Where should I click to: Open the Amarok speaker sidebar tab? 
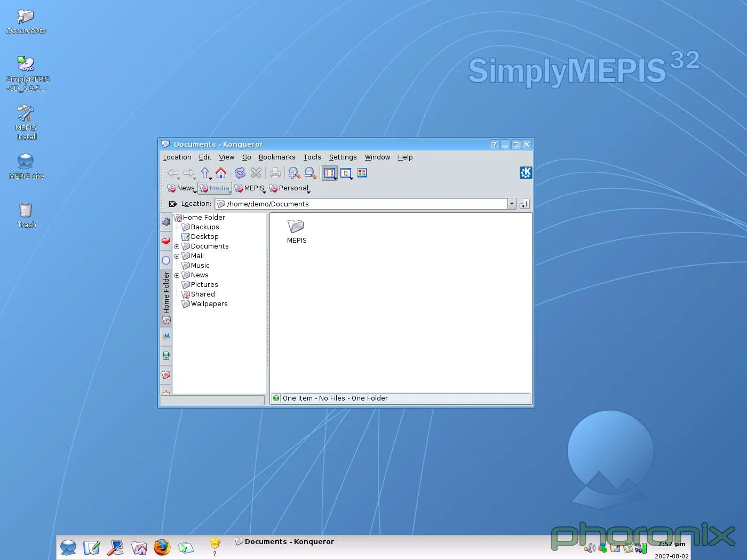point(166,222)
